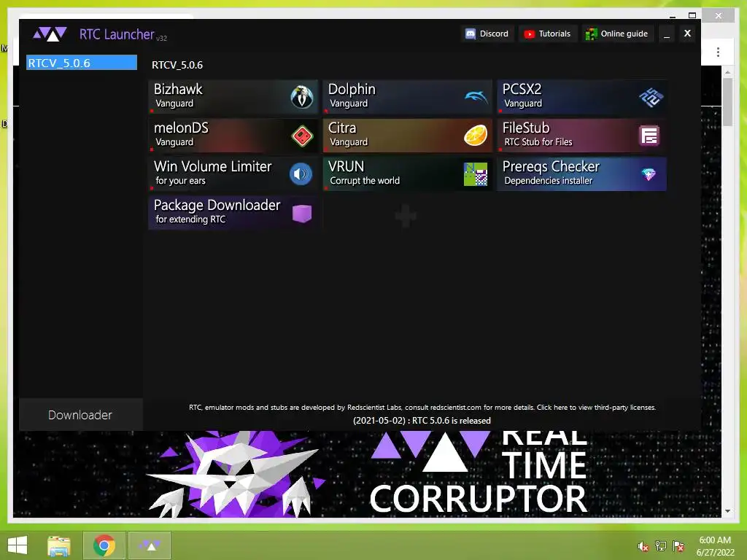Viewport: 747px width, 560px height.
Task: Click the RTC 5.0.6 is released news line
Action: [422, 421]
